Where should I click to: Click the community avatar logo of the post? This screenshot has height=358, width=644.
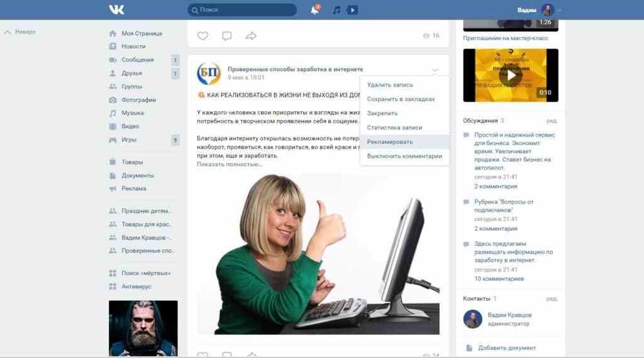tap(209, 73)
